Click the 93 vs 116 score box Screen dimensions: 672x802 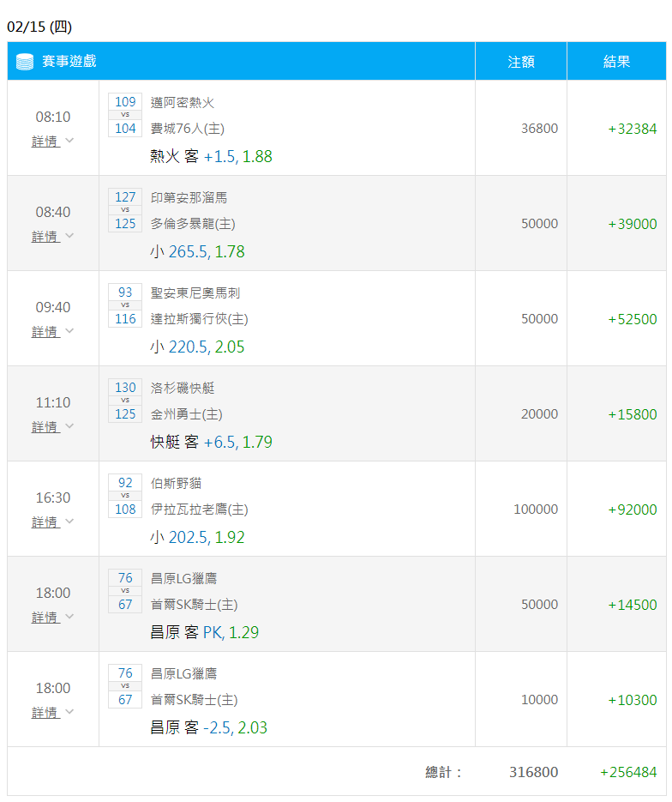coord(125,305)
